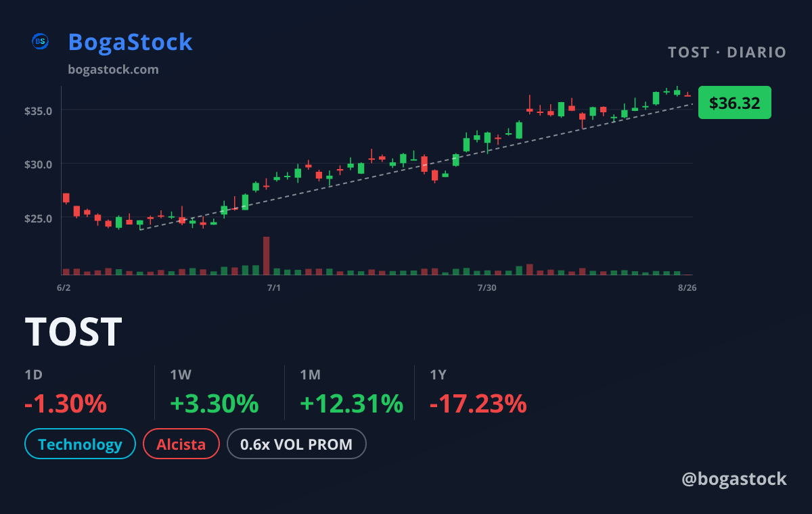
Task: Open the BogaStock brand title
Action: tap(131, 42)
